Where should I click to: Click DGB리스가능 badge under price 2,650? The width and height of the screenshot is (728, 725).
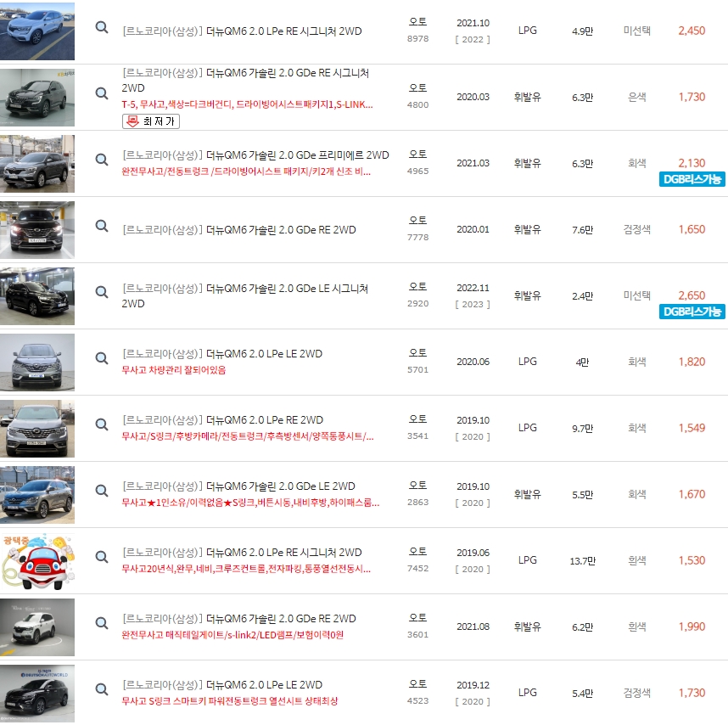[x=692, y=312]
